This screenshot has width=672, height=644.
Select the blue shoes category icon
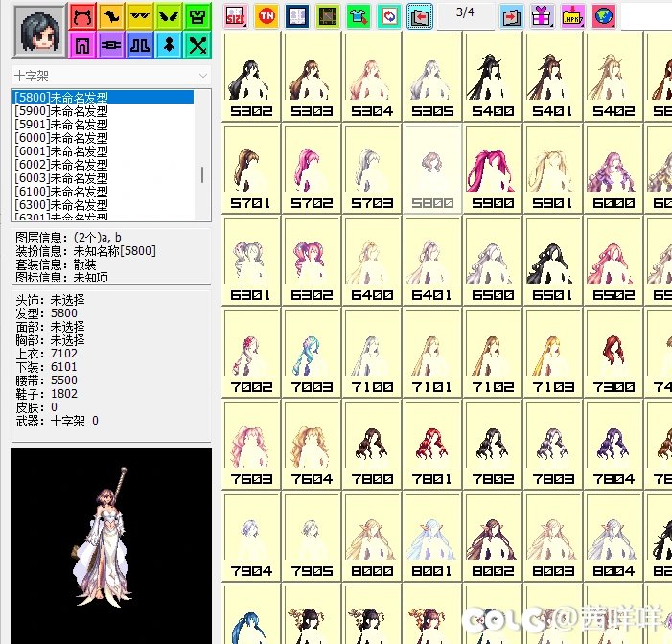pos(140,45)
